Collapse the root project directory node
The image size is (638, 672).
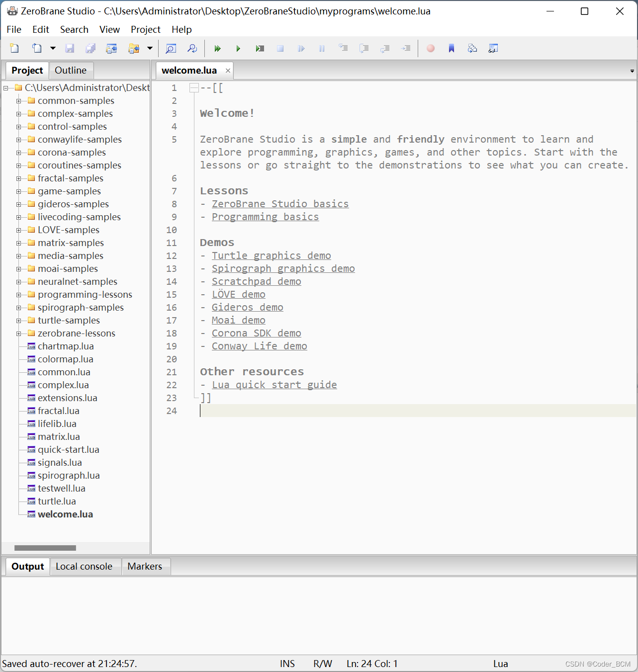[x=6, y=88]
